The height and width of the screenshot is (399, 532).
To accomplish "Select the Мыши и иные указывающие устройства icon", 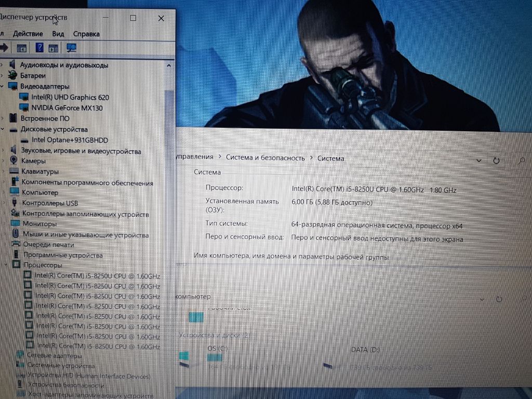I will point(16,233).
